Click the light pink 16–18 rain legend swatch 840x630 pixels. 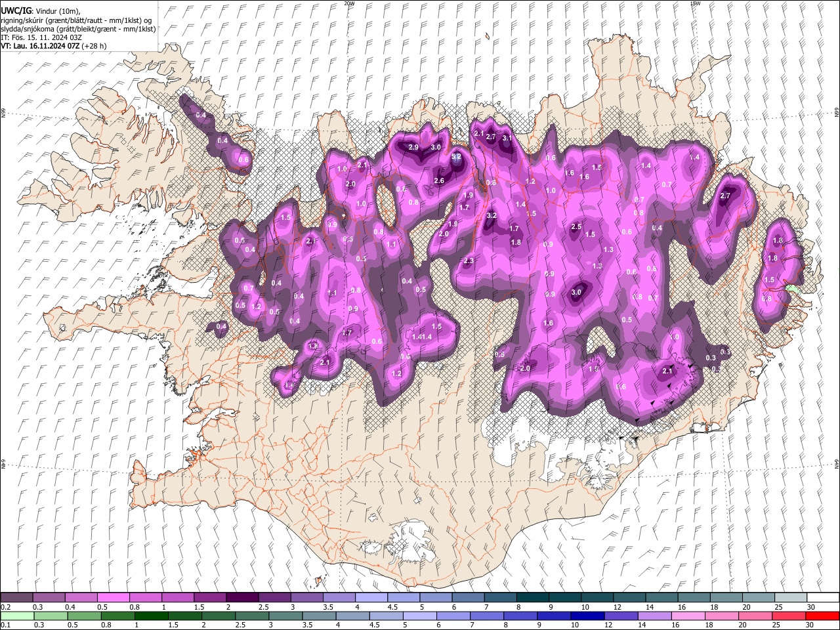click(x=687, y=616)
